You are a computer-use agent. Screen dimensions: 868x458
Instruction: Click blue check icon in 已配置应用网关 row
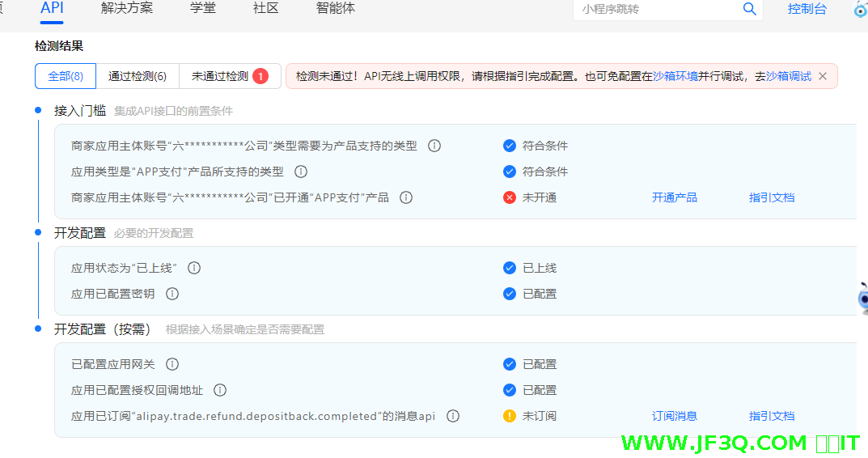coord(510,364)
